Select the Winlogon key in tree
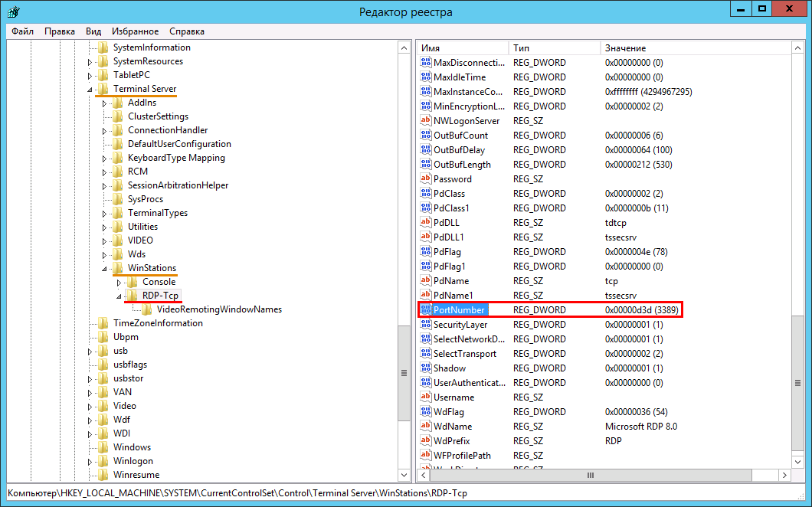This screenshot has width=812, height=507. pyautogui.click(x=133, y=461)
